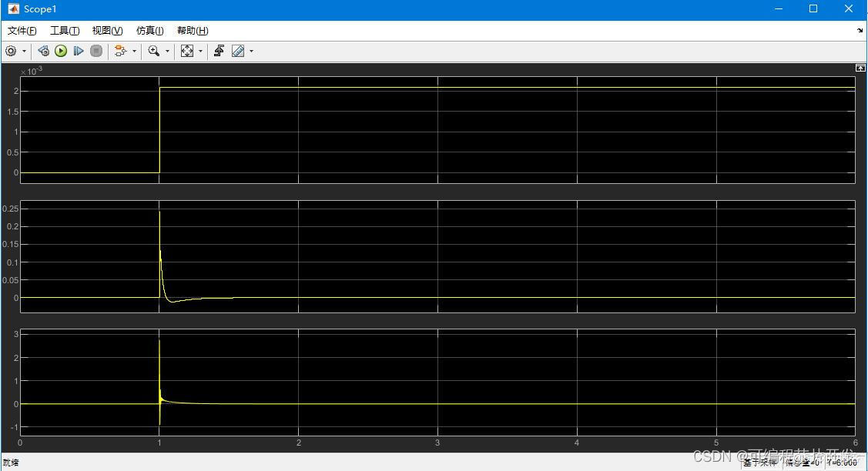Click the Step Forward simulation icon
This screenshot has width=868, height=471.
point(79,52)
